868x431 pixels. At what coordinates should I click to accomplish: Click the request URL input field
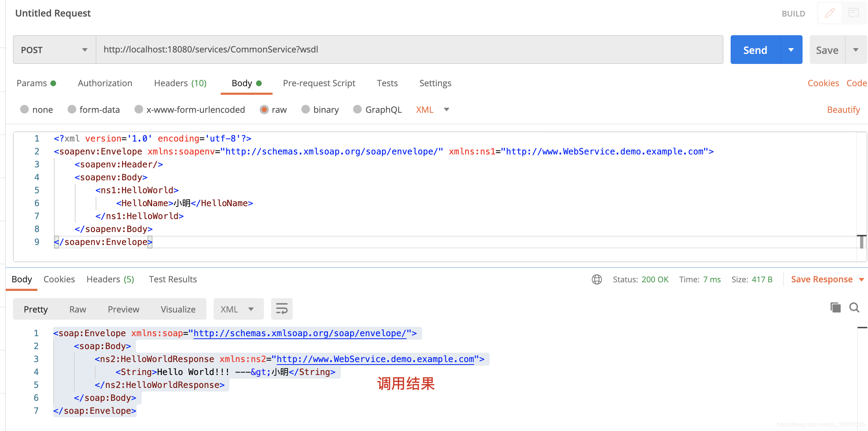[409, 50]
